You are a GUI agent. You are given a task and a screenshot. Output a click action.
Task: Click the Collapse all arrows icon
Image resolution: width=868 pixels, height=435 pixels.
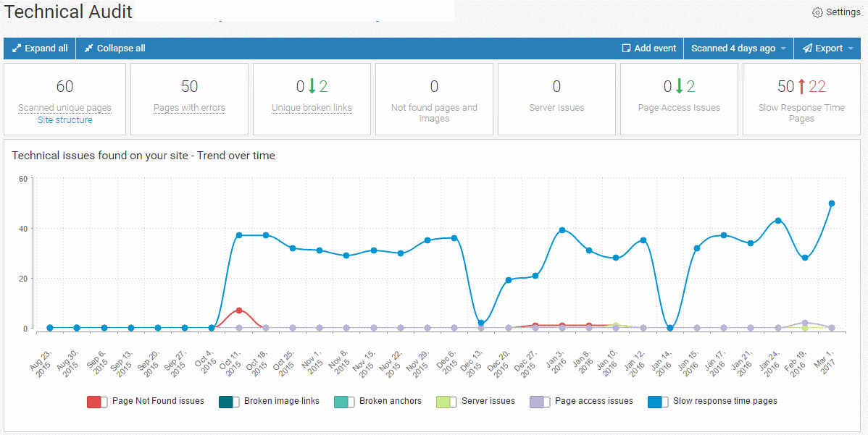(88, 48)
